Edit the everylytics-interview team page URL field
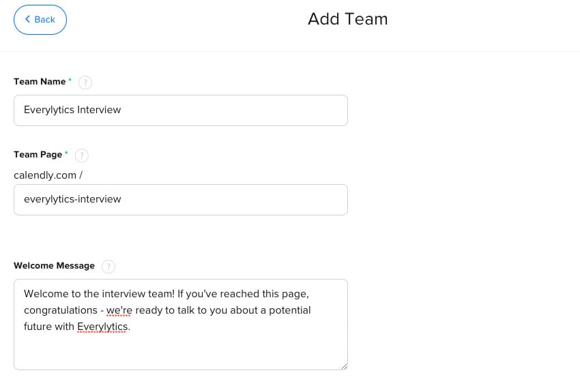580x392 pixels. (181, 200)
